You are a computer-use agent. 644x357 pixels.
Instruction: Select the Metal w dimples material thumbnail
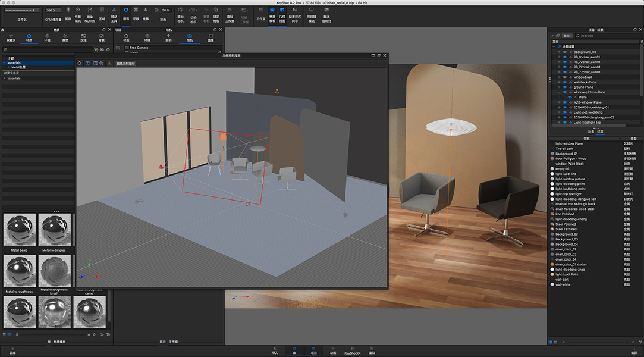[54, 229]
